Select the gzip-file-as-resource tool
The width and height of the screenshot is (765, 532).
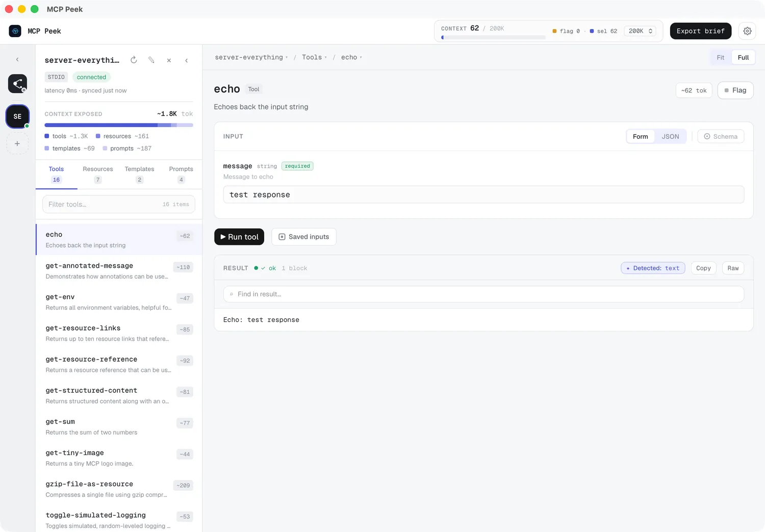119,489
